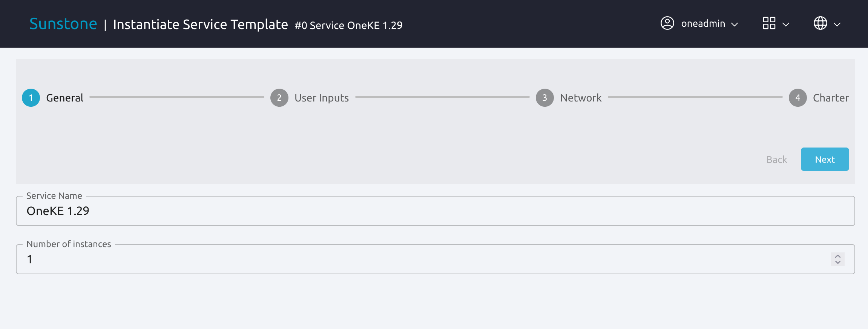Open the oneadmin user account icon

[x=667, y=23]
